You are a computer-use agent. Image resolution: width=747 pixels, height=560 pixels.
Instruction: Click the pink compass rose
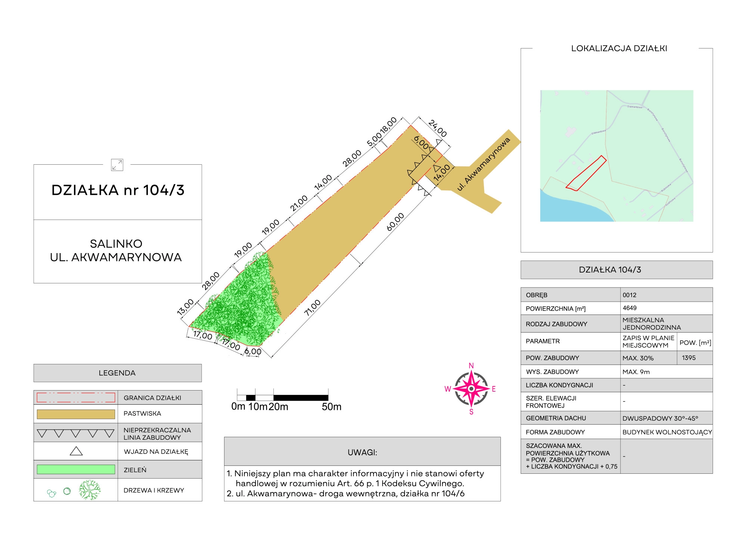(471, 389)
